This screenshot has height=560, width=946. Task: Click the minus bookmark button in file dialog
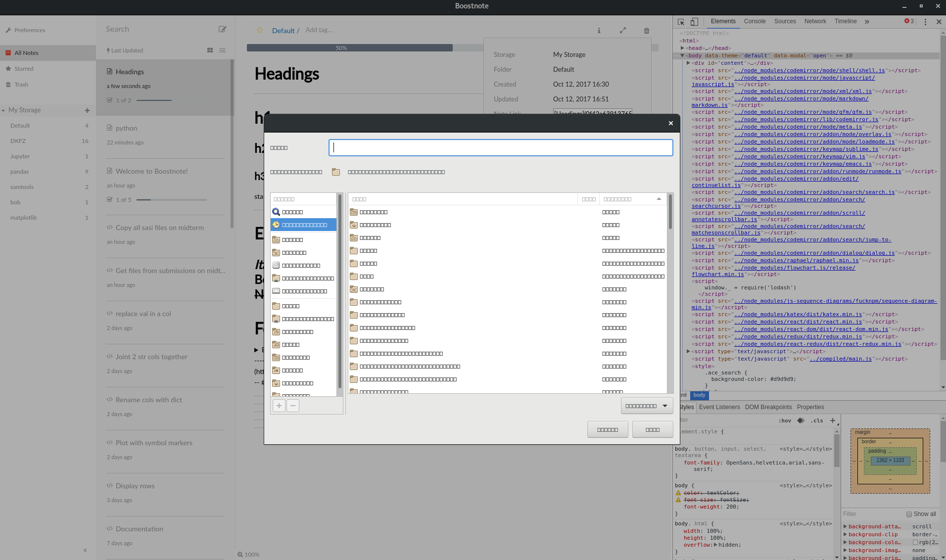(293, 406)
